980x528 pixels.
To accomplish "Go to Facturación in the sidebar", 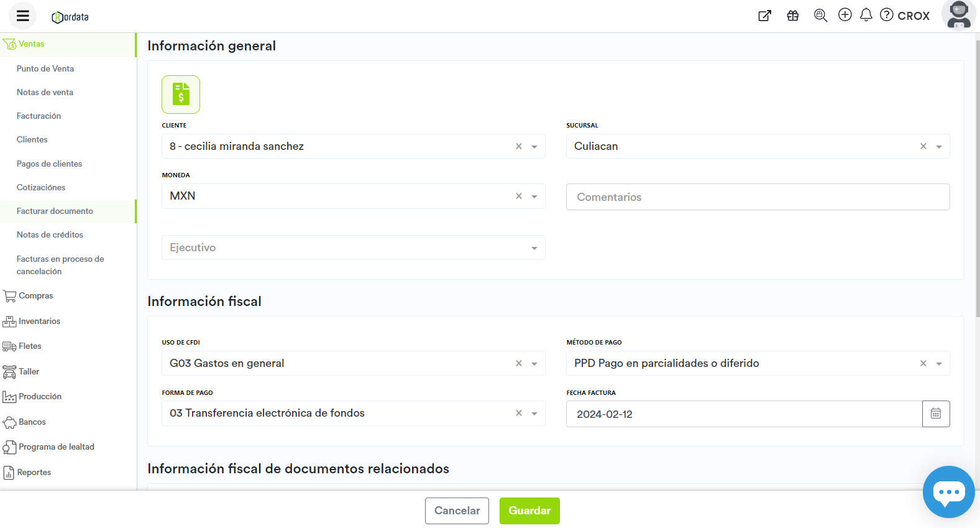I will click(39, 116).
